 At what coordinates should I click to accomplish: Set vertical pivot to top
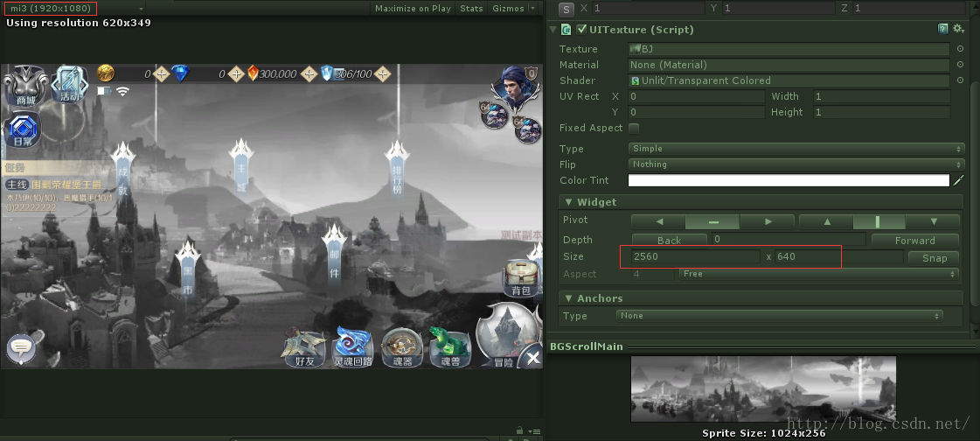pos(827,221)
